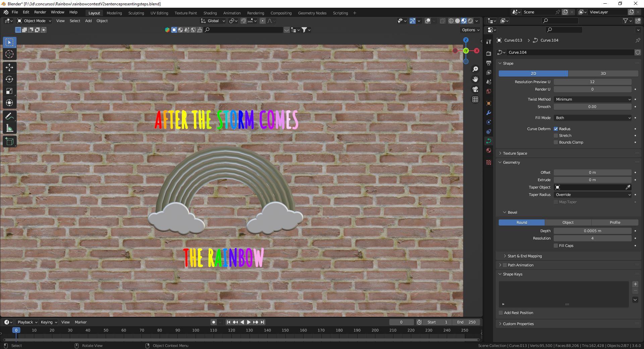
Task: Click the bevel Depth slider field
Action: (593, 231)
